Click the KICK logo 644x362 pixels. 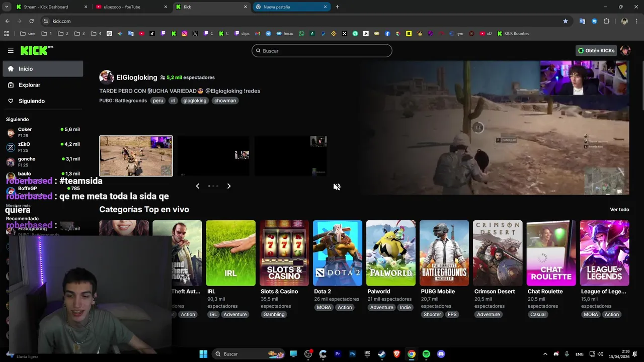coord(36,50)
